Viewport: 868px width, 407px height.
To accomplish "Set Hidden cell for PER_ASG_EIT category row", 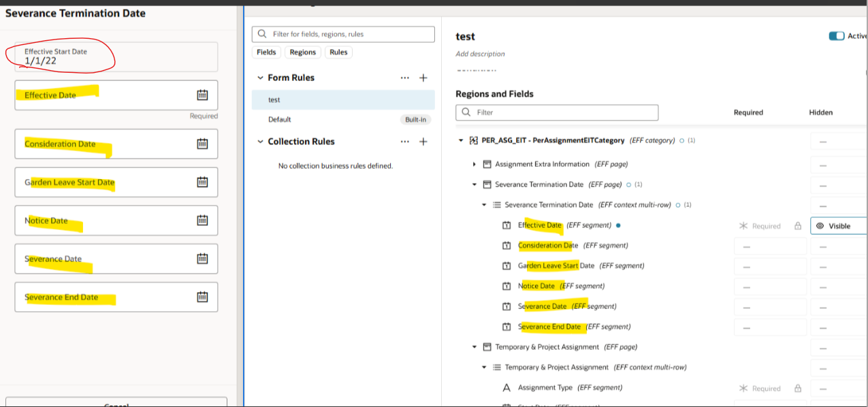I will (839, 141).
